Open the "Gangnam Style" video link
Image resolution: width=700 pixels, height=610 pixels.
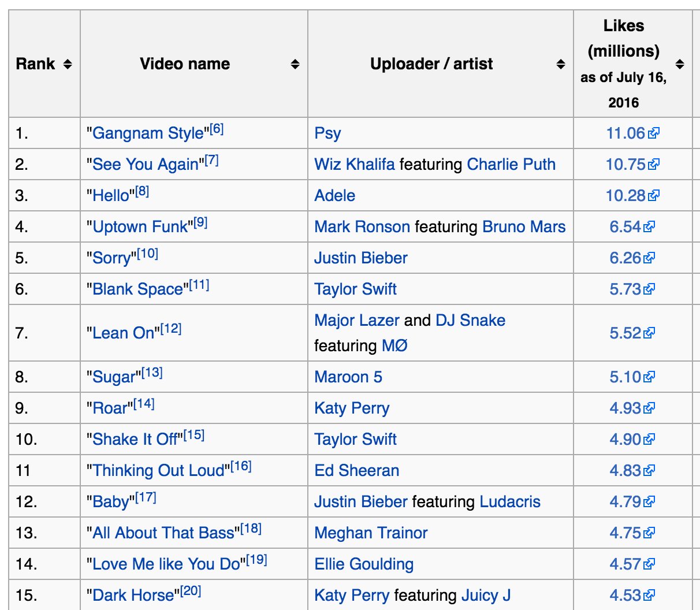(148, 133)
